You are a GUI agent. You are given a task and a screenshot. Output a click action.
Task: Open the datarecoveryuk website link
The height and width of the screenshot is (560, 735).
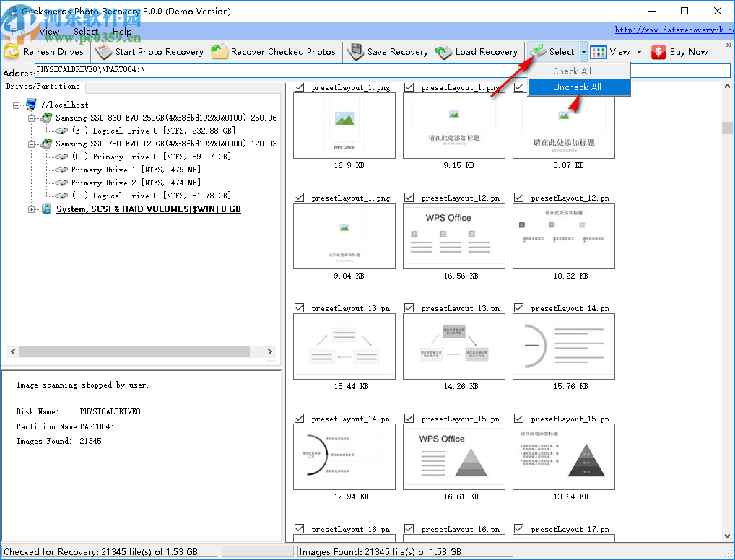[x=674, y=30]
